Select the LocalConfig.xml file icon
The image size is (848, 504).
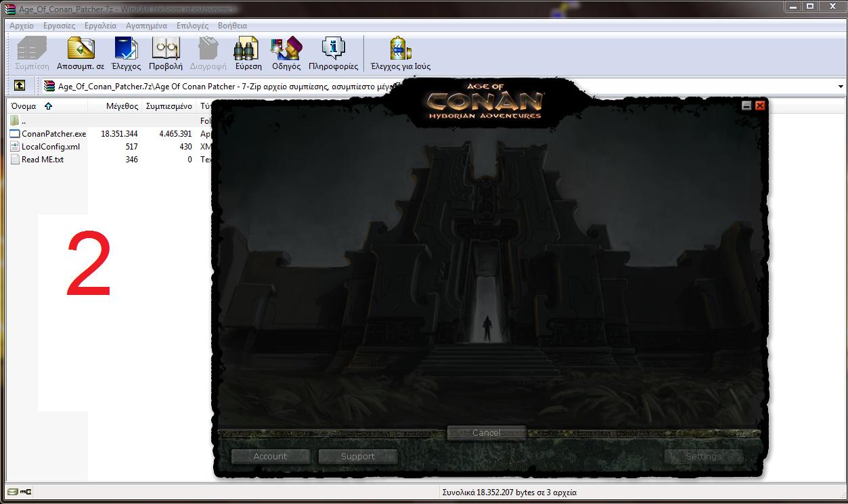[15, 147]
